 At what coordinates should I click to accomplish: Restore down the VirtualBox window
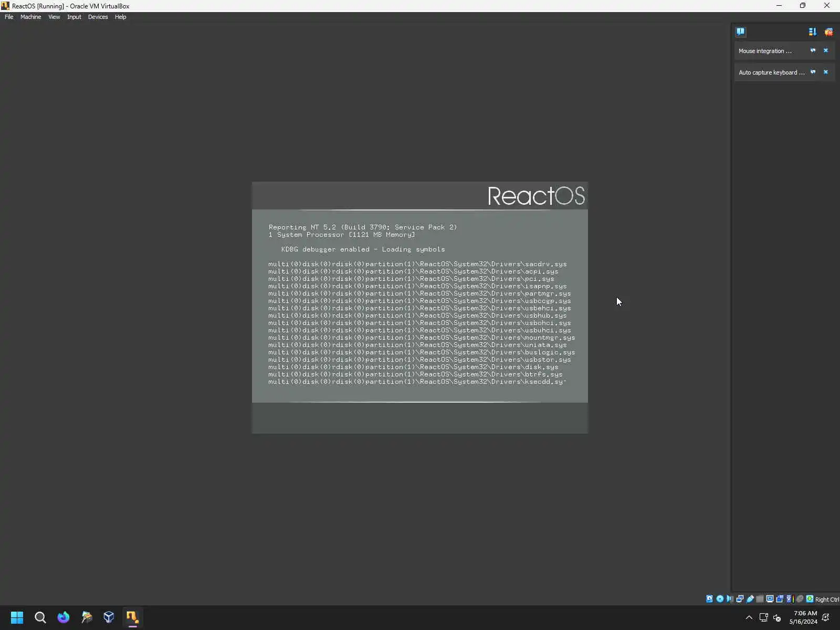tap(803, 6)
